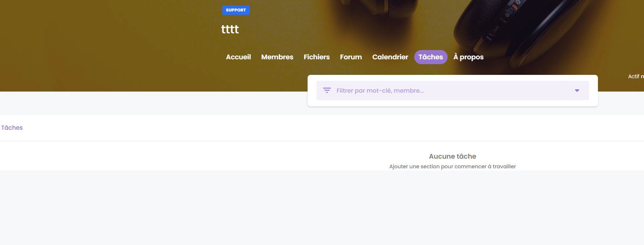Click the empty yellow banner area left
The image size is (644, 245).
(x=92, y=44)
